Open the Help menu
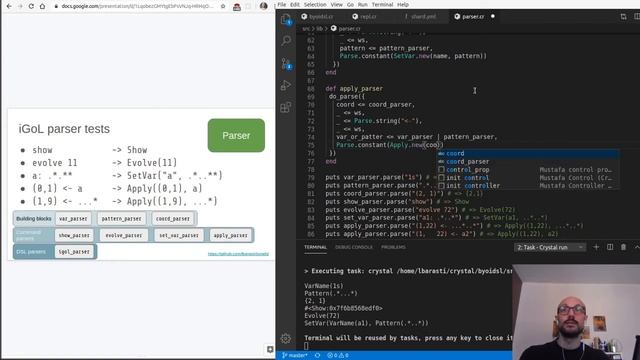 point(403,4)
